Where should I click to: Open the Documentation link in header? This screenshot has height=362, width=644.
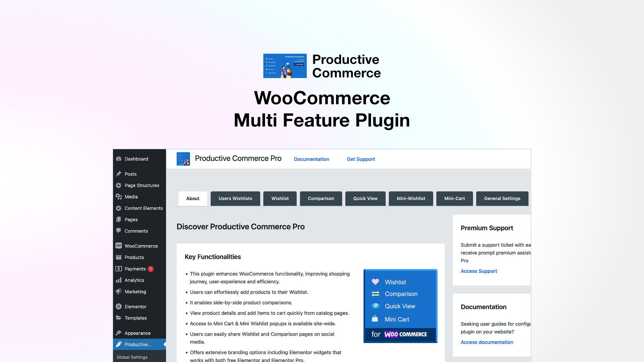point(311,159)
